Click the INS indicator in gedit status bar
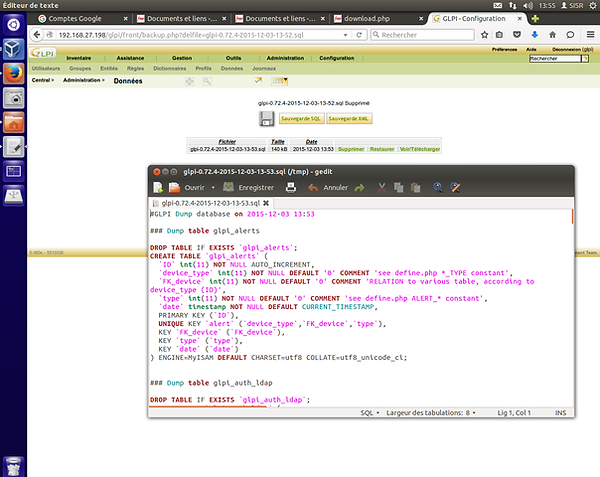Viewport: 600px width, 477px height. 561,413
